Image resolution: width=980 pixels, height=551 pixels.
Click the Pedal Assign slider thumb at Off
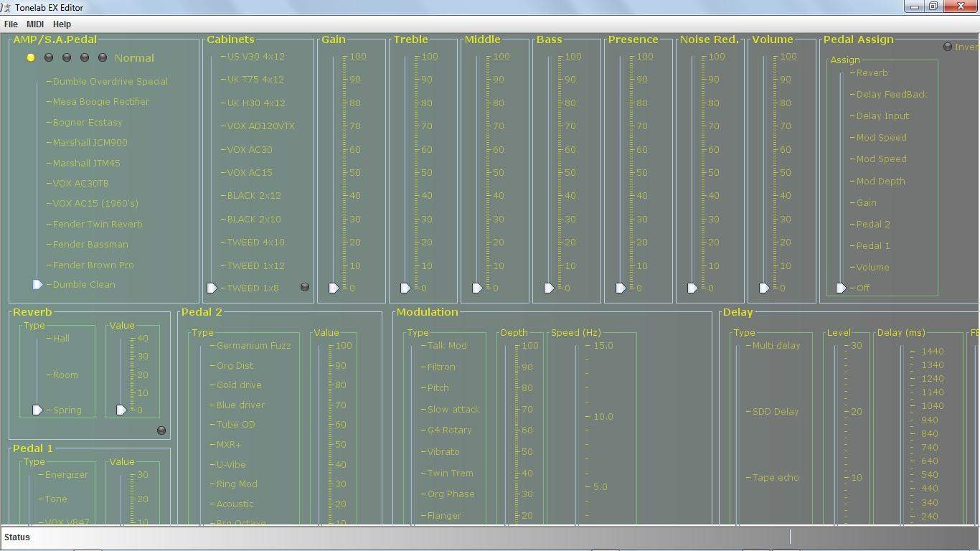click(x=841, y=288)
